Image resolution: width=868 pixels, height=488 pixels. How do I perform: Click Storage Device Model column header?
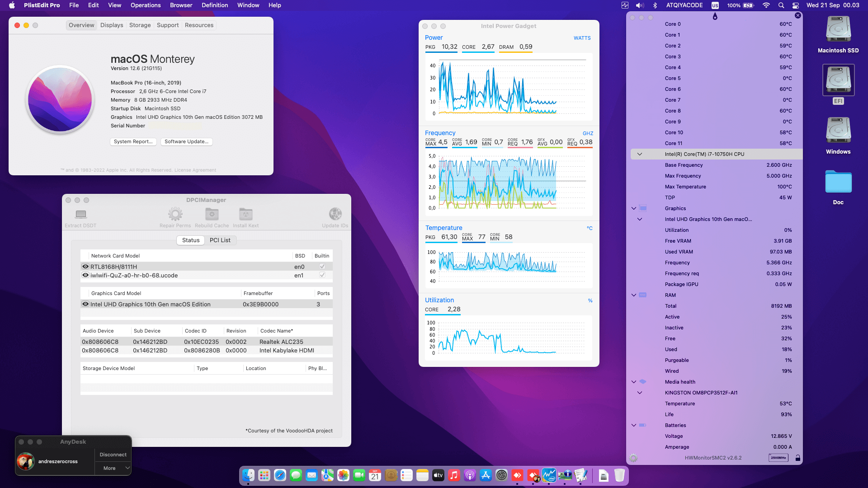(137, 368)
